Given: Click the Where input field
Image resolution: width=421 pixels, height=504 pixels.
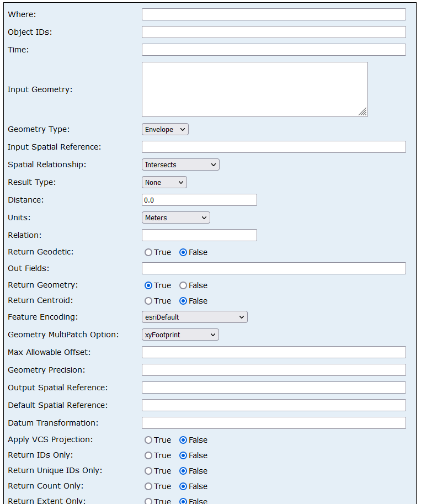Looking at the screenshot, I should pyautogui.click(x=274, y=14).
